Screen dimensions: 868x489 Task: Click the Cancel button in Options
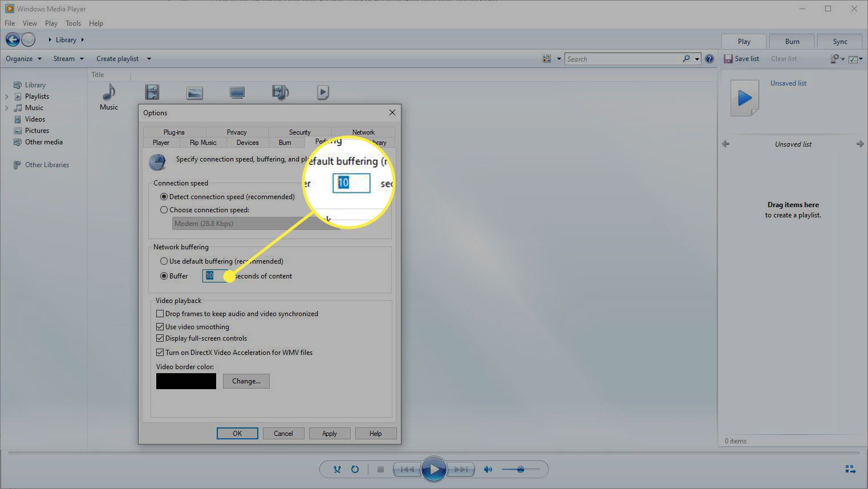click(x=283, y=433)
